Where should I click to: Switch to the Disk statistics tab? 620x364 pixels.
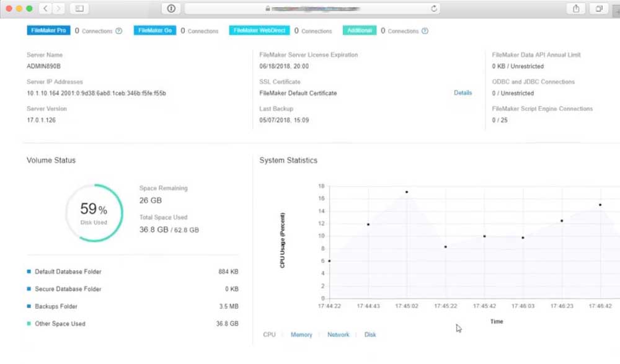(370, 335)
